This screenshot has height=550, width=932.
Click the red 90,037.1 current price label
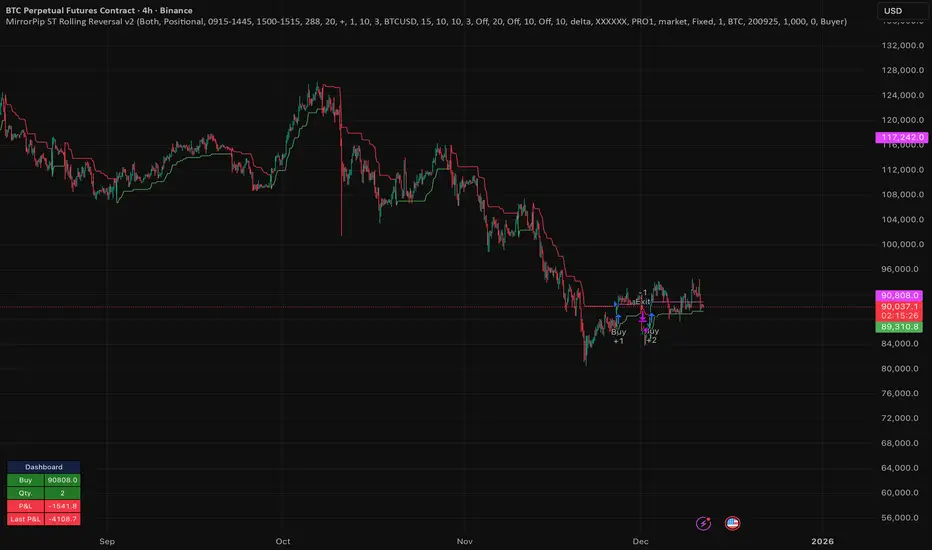click(x=899, y=306)
